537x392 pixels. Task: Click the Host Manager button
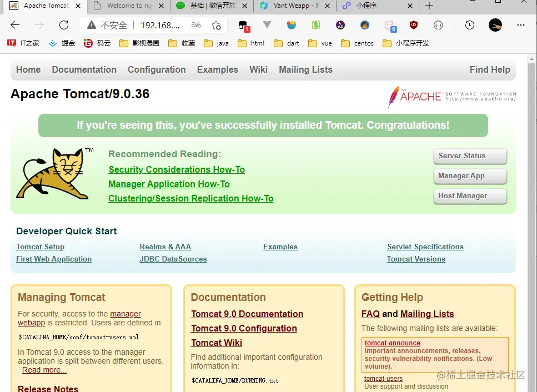tap(470, 196)
